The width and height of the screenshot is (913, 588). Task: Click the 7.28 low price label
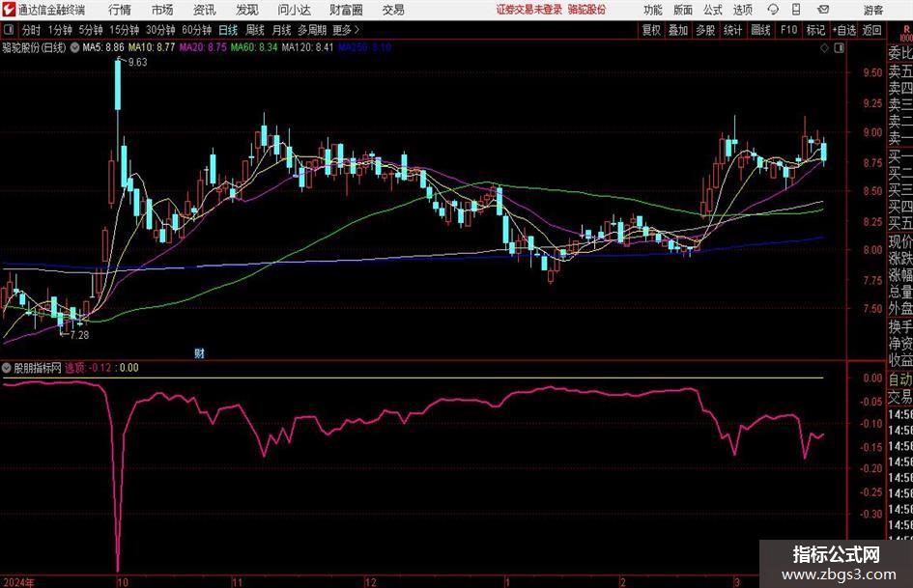click(x=80, y=335)
